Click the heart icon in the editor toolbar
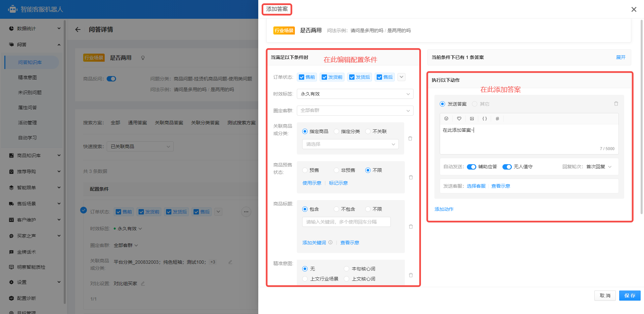This screenshot has height=314, width=644. click(459, 119)
